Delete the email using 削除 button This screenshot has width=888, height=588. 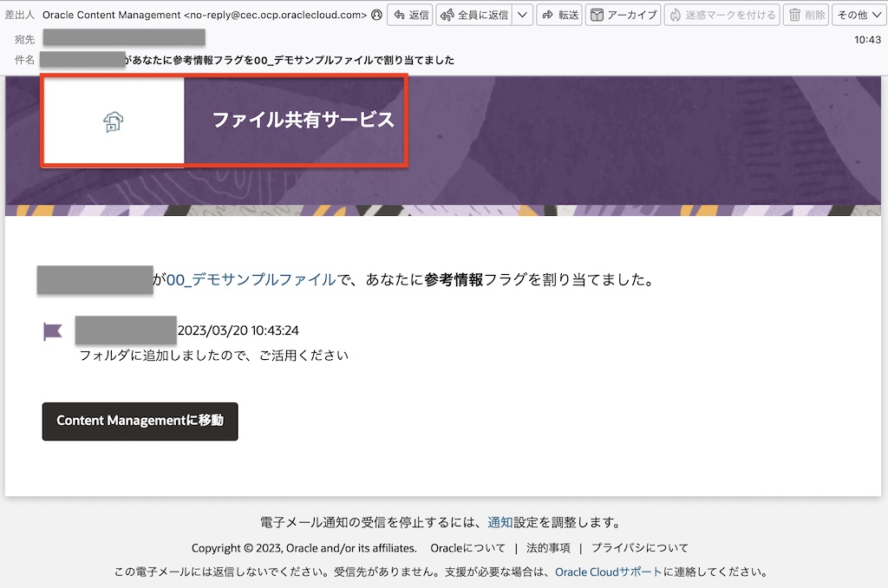click(x=806, y=15)
